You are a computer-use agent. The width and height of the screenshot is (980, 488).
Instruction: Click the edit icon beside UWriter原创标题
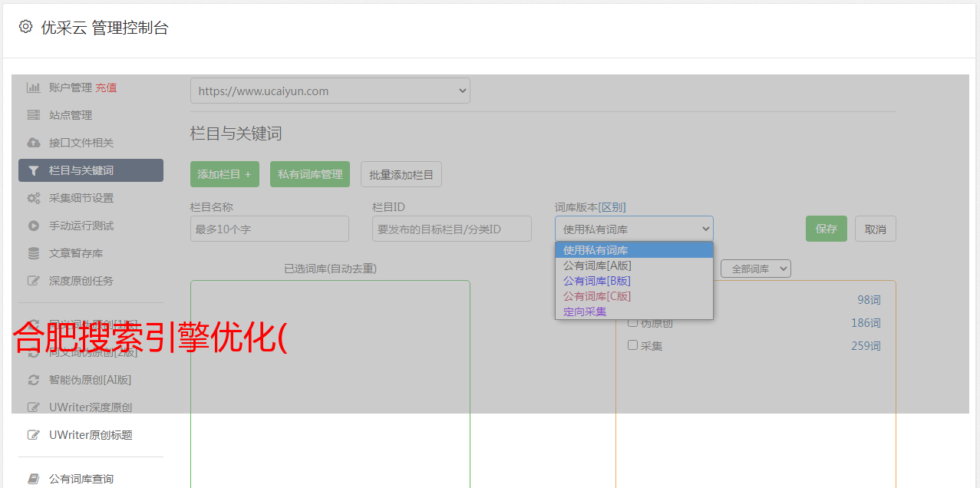(34, 435)
